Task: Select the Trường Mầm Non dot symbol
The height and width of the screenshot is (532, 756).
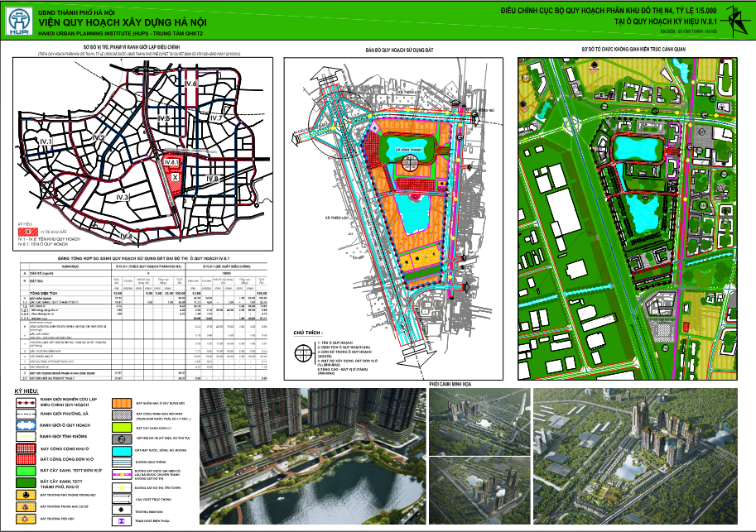Action: pyautogui.click(x=121, y=511)
